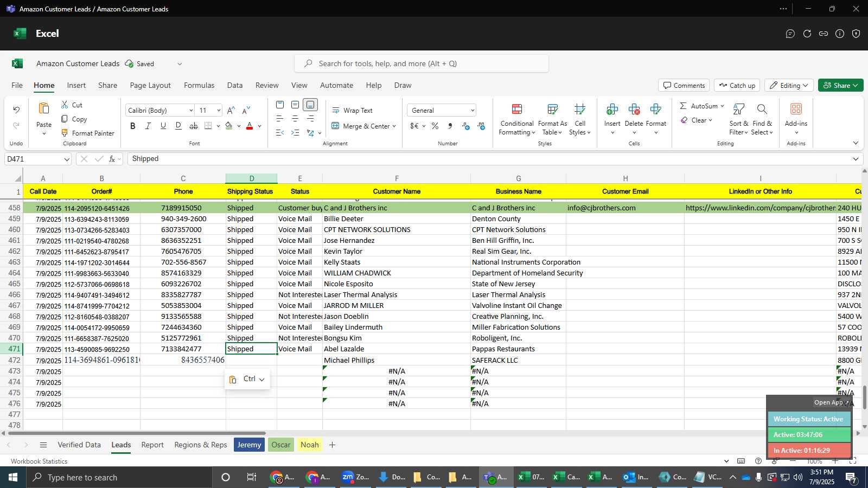Click Decrease Decimal icon
The height and width of the screenshot is (488, 868).
(481, 126)
